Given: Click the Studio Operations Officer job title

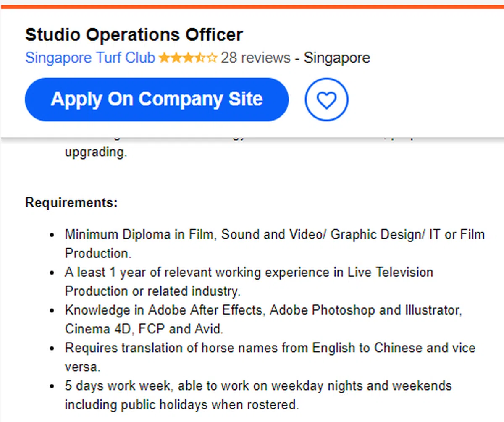Looking at the screenshot, I should click(x=134, y=35).
